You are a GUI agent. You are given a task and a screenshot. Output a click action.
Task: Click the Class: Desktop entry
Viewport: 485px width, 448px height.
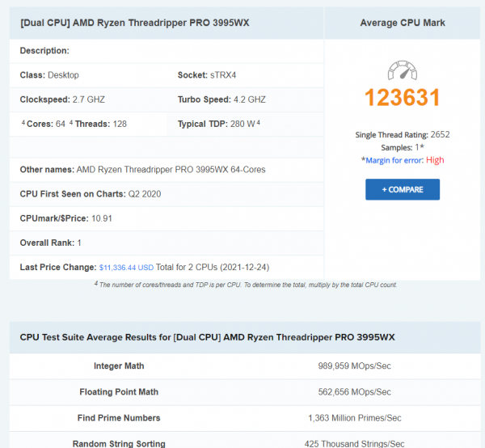tap(49, 75)
